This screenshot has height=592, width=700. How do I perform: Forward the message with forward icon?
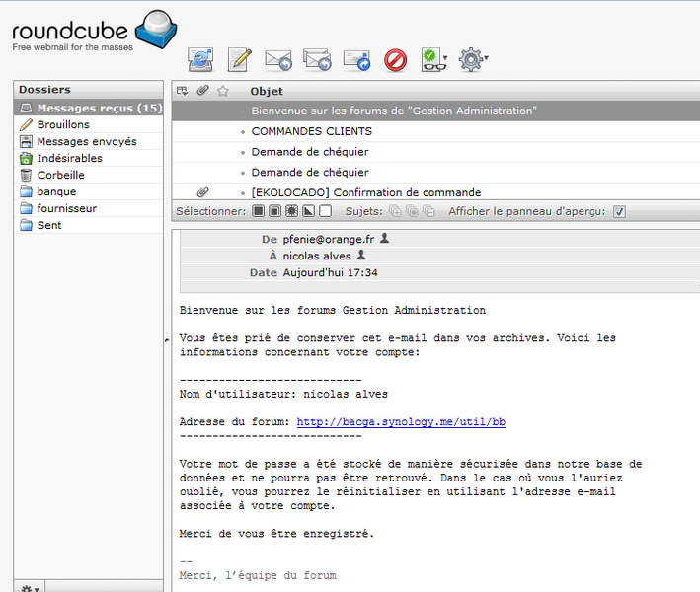click(x=356, y=60)
